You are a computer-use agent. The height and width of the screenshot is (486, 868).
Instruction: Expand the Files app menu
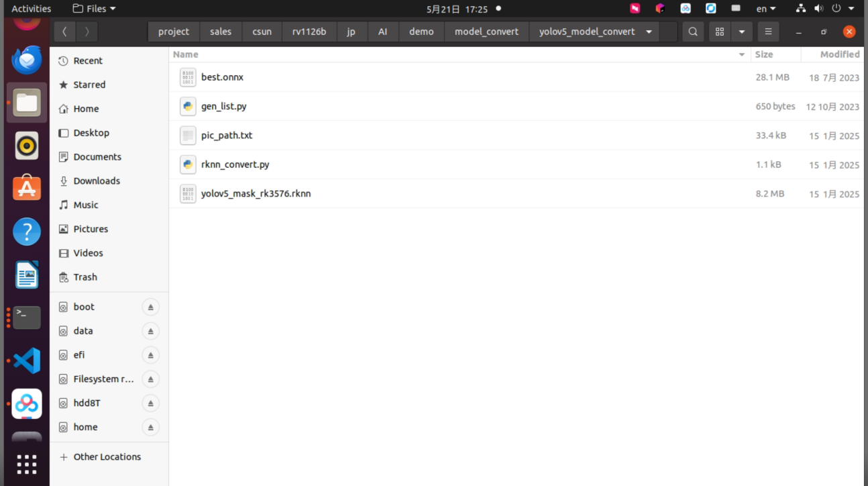94,9
